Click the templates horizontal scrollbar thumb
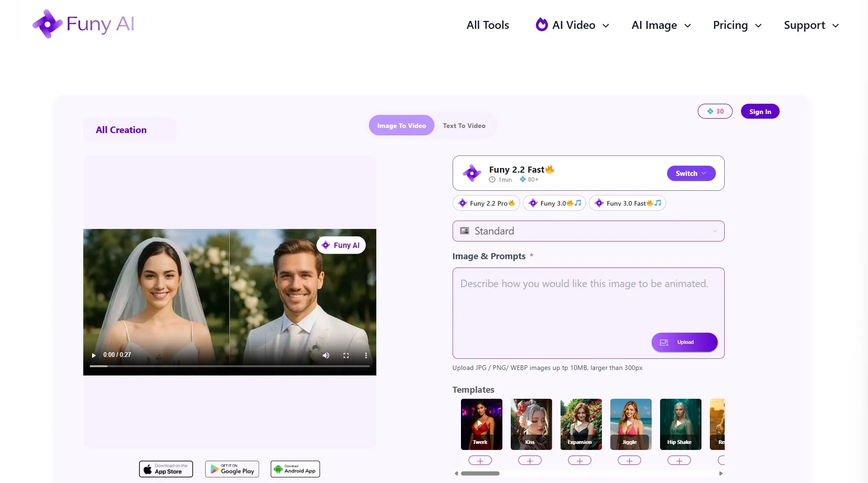Image resolution: width=868 pixels, height=483 pixels. coord(480,474)
